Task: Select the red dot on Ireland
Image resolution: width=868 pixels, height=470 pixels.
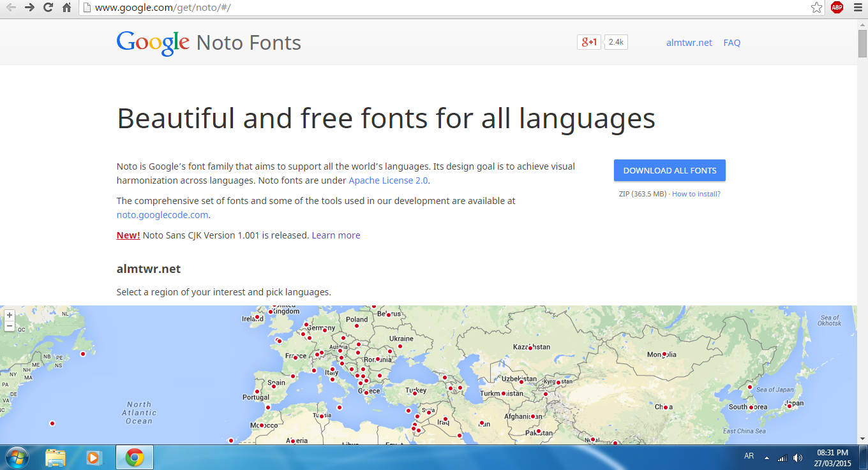Action: 257,317
